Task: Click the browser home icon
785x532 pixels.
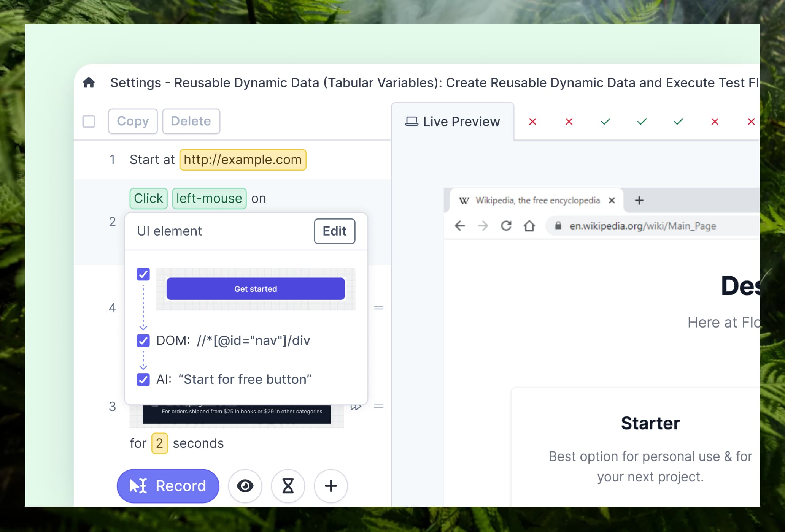Action: point(529,226)
